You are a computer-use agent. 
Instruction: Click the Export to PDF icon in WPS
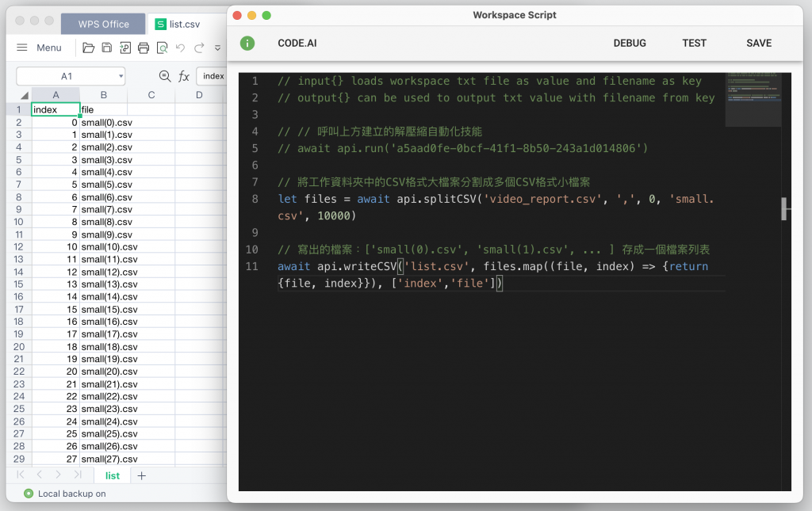tap(124, 48)
